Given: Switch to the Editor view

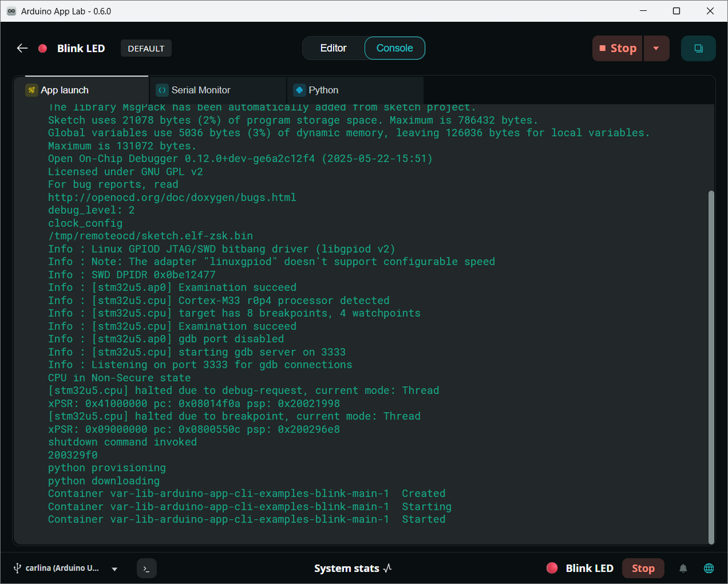Looking at the screenshot, I should (x=333, y=49).
